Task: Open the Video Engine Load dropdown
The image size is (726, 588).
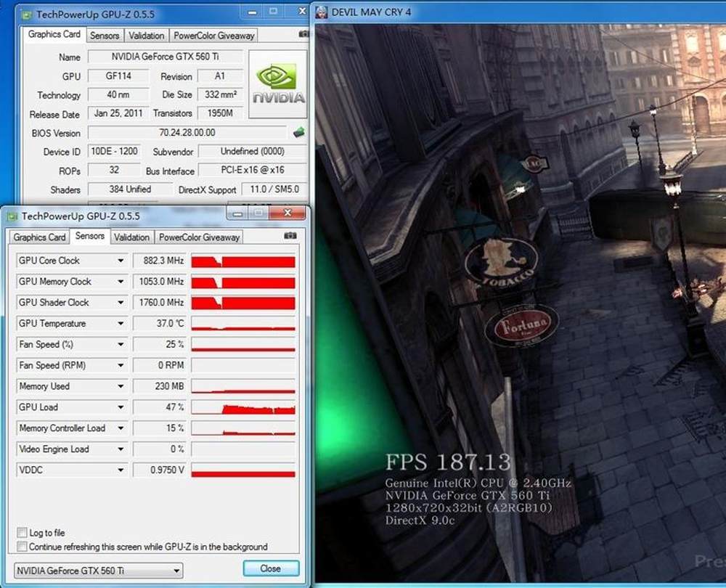Action: pyautogui.click(x=121, y=449)
